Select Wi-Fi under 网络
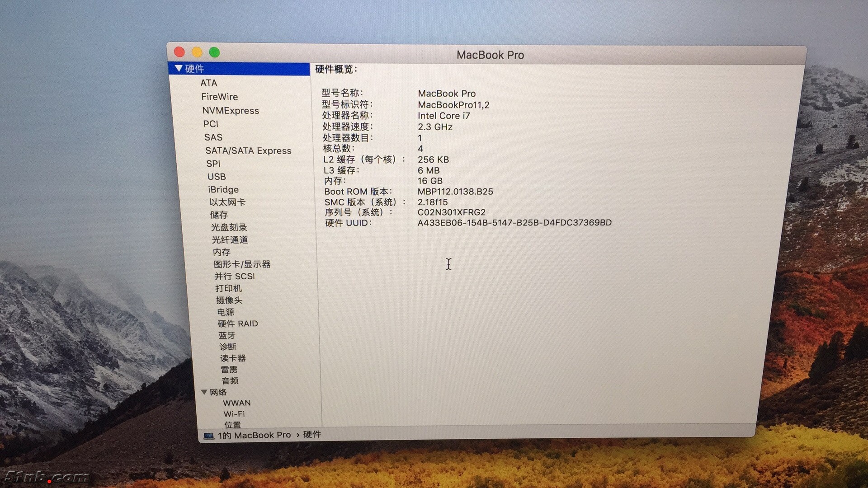This screenshot has width=868, height=488. point(234,414)
